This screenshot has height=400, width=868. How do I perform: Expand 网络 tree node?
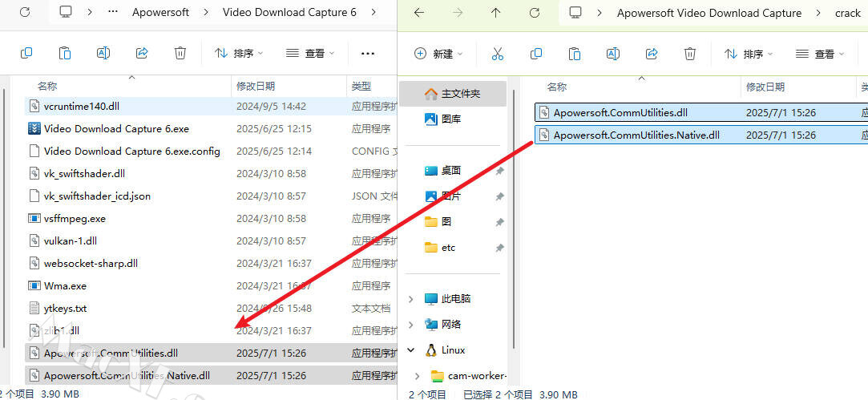click(x=410, y=325)
